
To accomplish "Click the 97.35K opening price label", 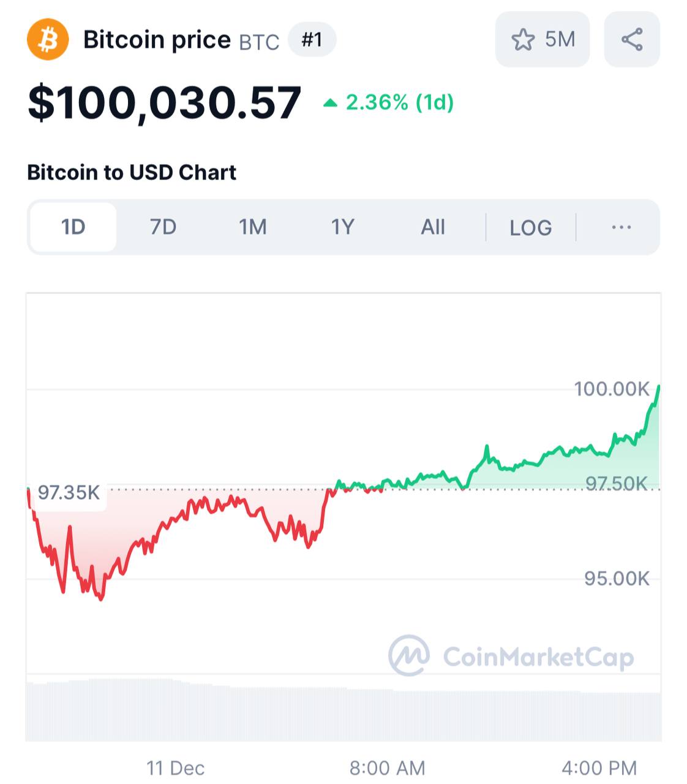I will pos(69,492).
